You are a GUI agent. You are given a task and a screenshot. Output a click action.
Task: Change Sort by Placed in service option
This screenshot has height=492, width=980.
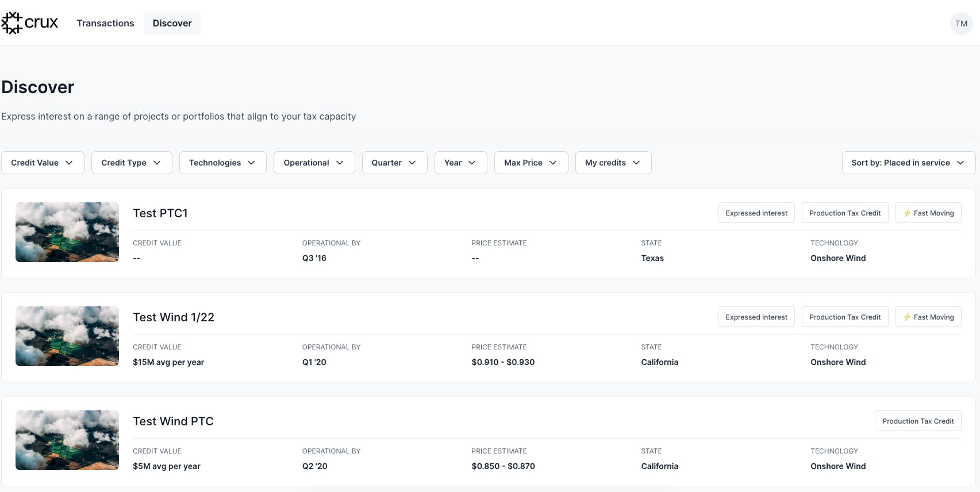tap(908, 163)
